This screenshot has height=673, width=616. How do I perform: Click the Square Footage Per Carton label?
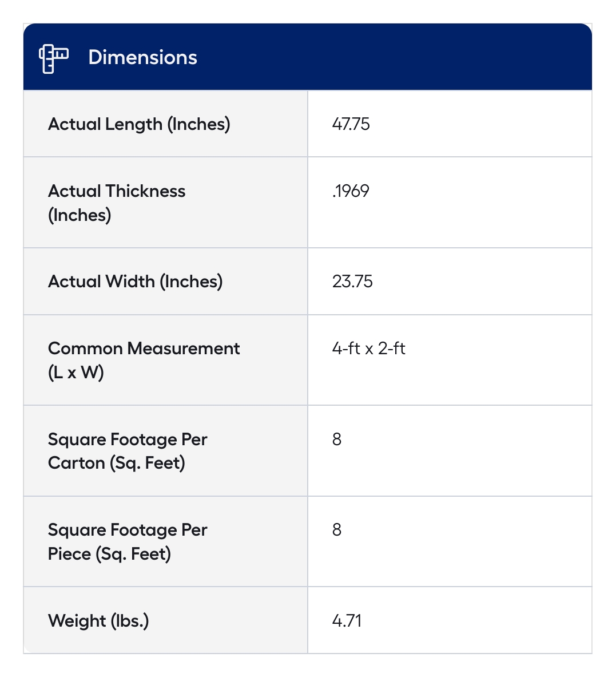[x=128, y=440]
